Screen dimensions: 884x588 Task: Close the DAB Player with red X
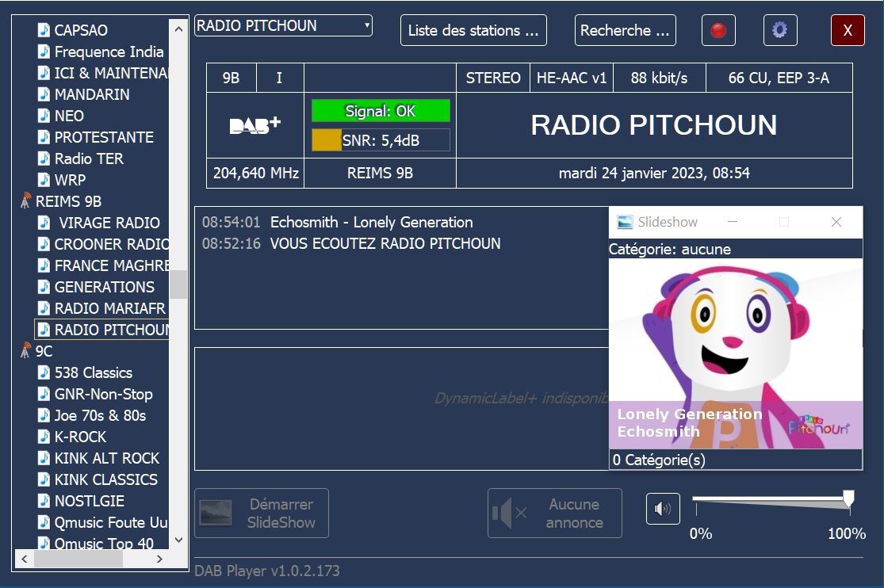pyautogui.click(x=848, y=30)
